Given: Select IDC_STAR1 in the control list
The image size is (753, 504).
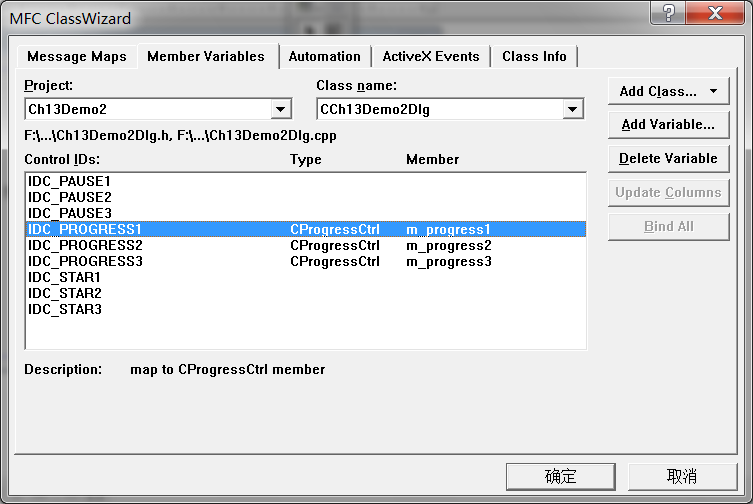Looking at the screenshot, I should point(305,277).
